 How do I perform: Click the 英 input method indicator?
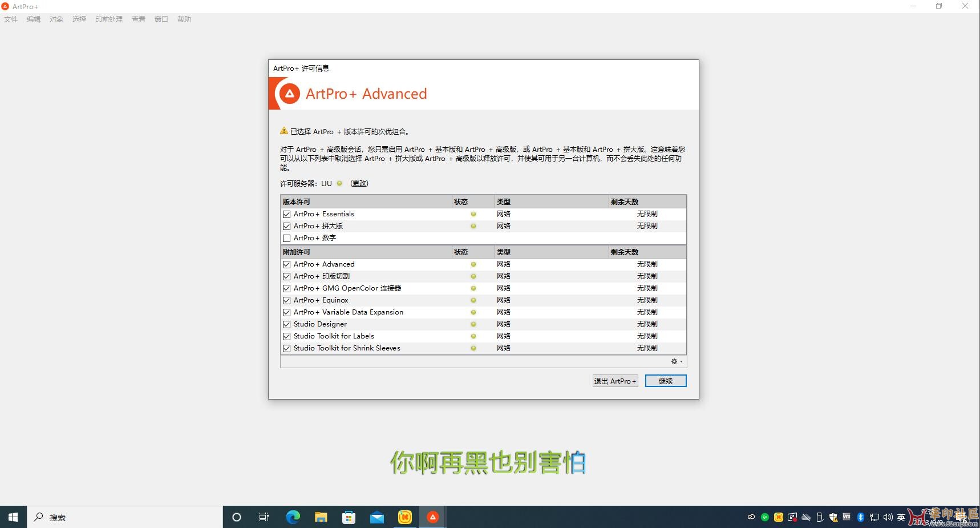click(x=901, y=517)
